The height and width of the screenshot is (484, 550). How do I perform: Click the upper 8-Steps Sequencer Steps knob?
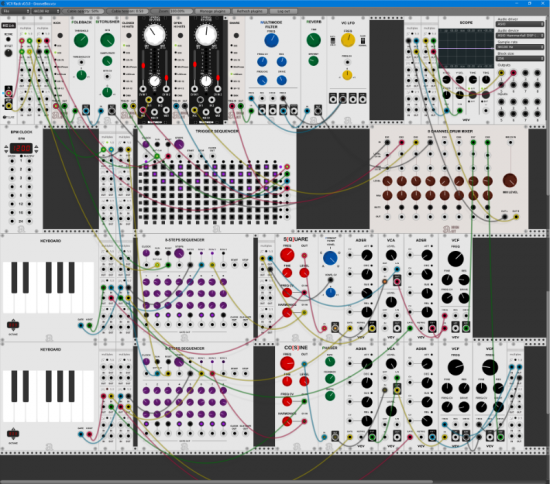(179, 253)
